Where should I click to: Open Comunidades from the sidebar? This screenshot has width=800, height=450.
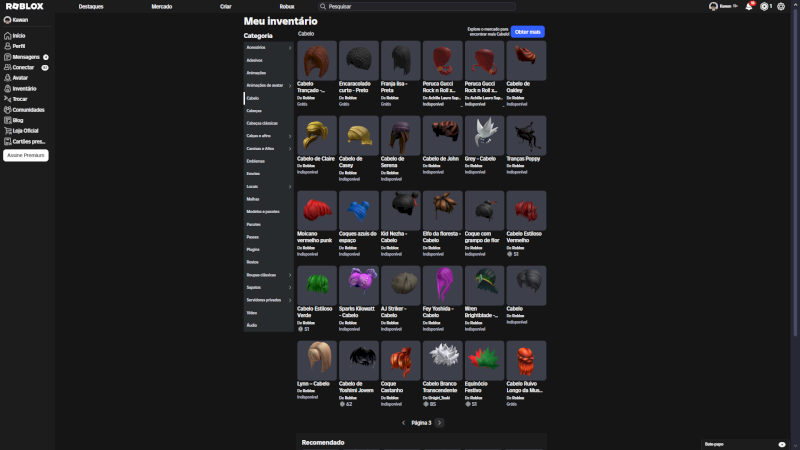28,109
